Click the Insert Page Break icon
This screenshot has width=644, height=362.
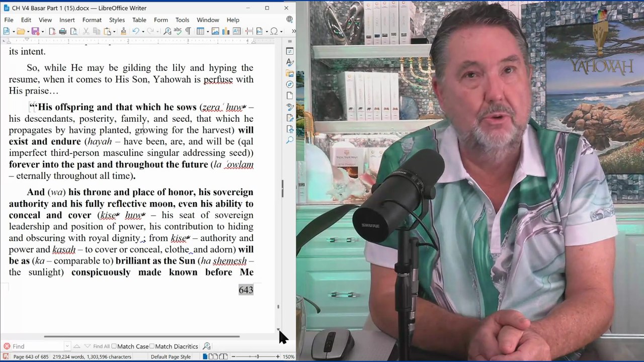coord(249,31)
